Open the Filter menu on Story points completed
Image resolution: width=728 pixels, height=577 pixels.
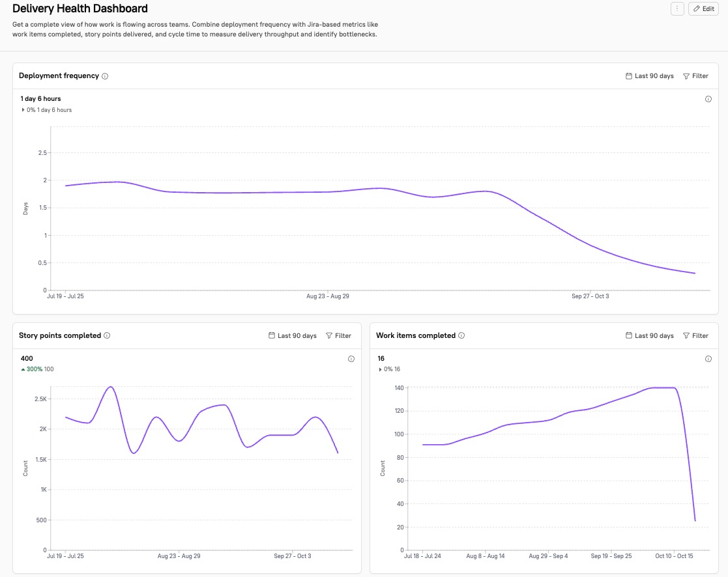click(x=338, y=335)
